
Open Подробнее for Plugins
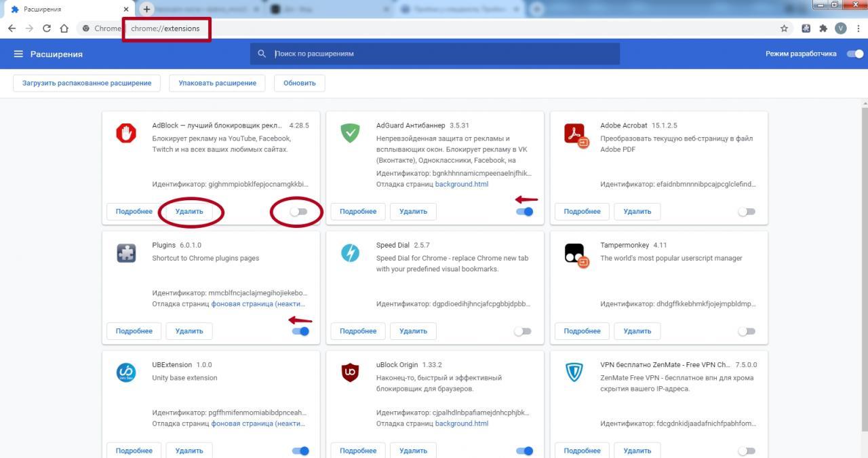point(134,331)
